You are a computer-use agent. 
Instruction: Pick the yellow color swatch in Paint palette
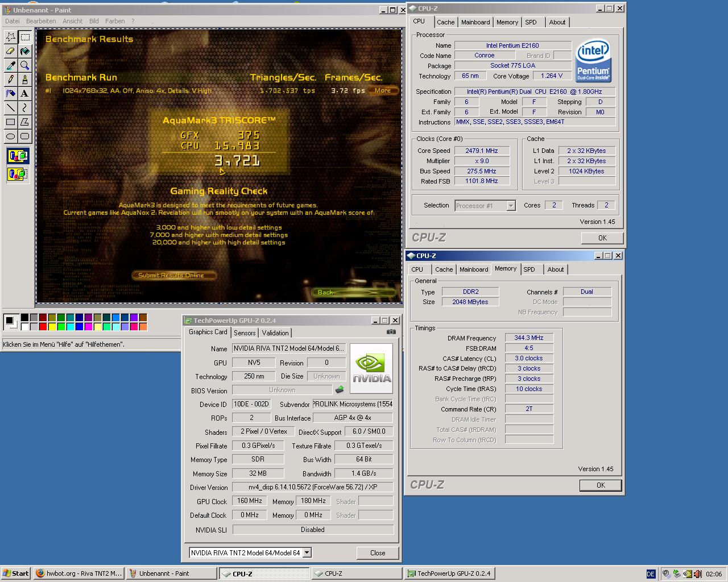(52, 326)
